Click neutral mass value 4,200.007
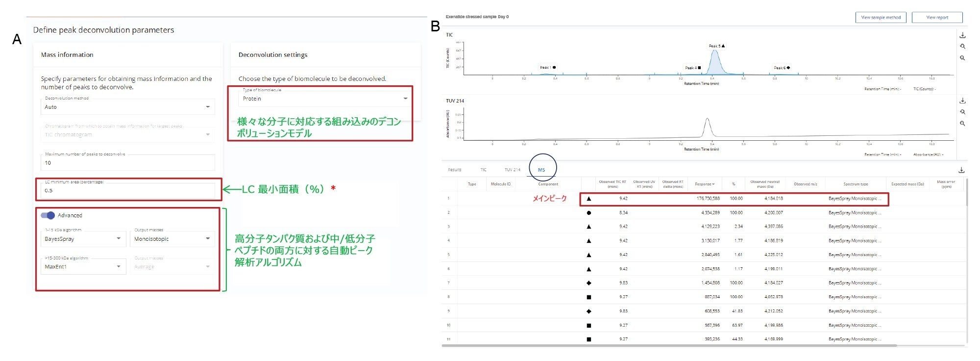This screenshot has height=361, width=980. [773, 213]
